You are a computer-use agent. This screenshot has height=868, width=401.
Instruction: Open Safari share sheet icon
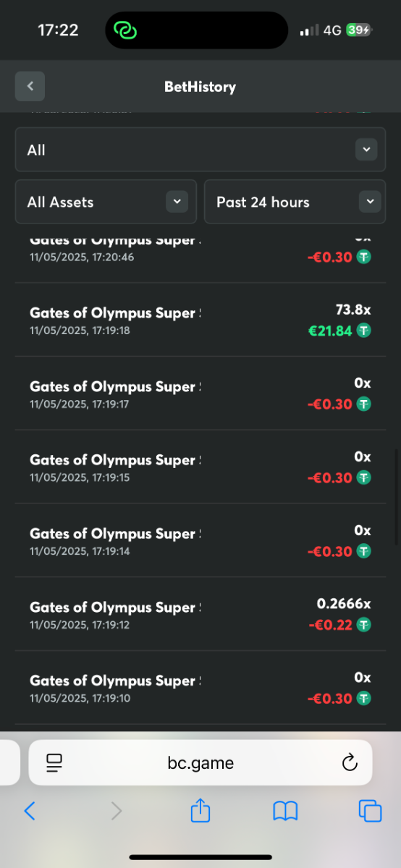[x=200, y=811]
